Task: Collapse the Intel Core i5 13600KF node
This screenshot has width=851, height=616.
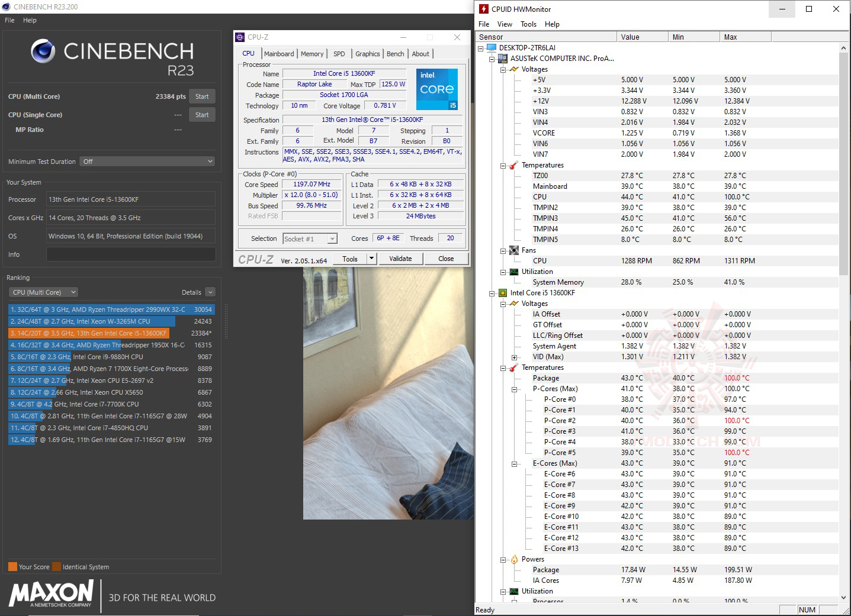Action: (x=492, y=293)
